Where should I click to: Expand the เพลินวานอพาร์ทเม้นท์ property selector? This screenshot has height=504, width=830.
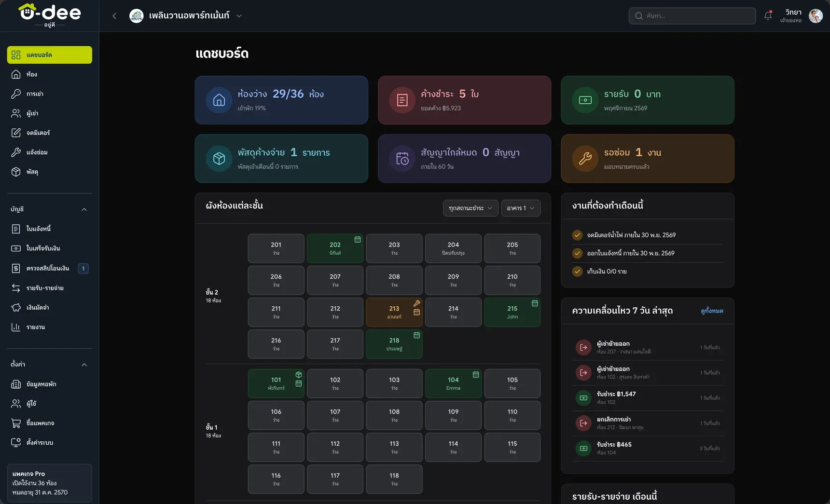(x=186, y=16)
